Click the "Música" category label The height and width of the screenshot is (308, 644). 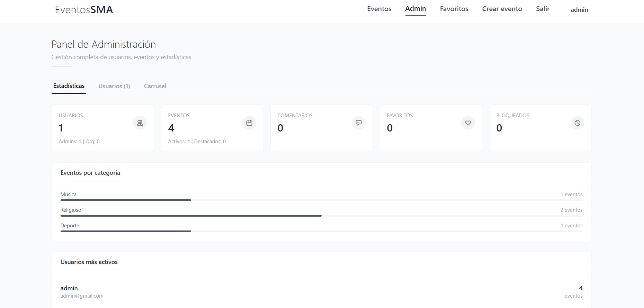(69, 194)
